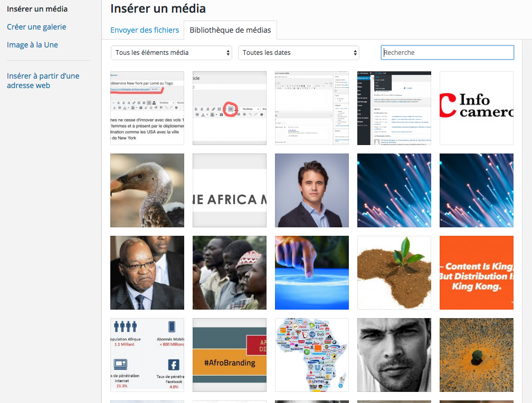Pick the orange Content Is King image
Screen dimensions: 532x403
(476, 273)
